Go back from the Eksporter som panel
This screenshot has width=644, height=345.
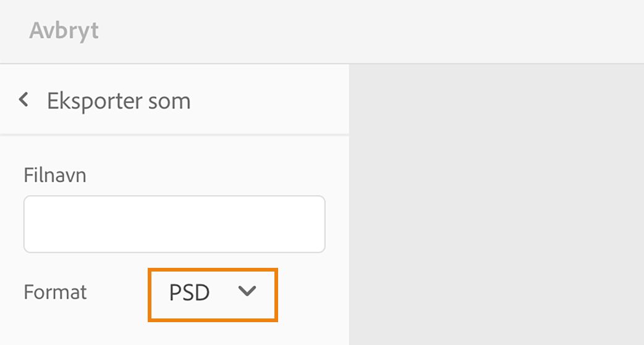tap(24, 99)
